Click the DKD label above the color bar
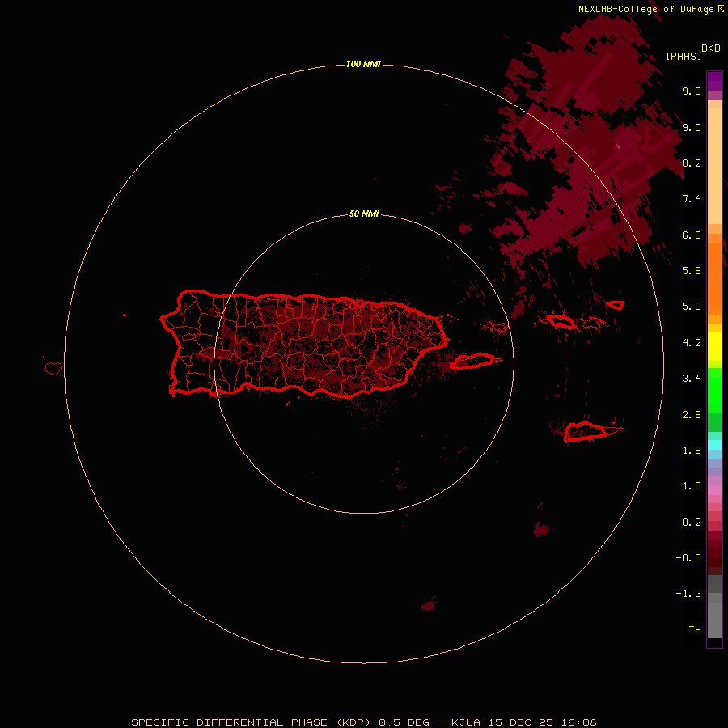The height and width of the screenshot is (728, 728). coord(711,48)
